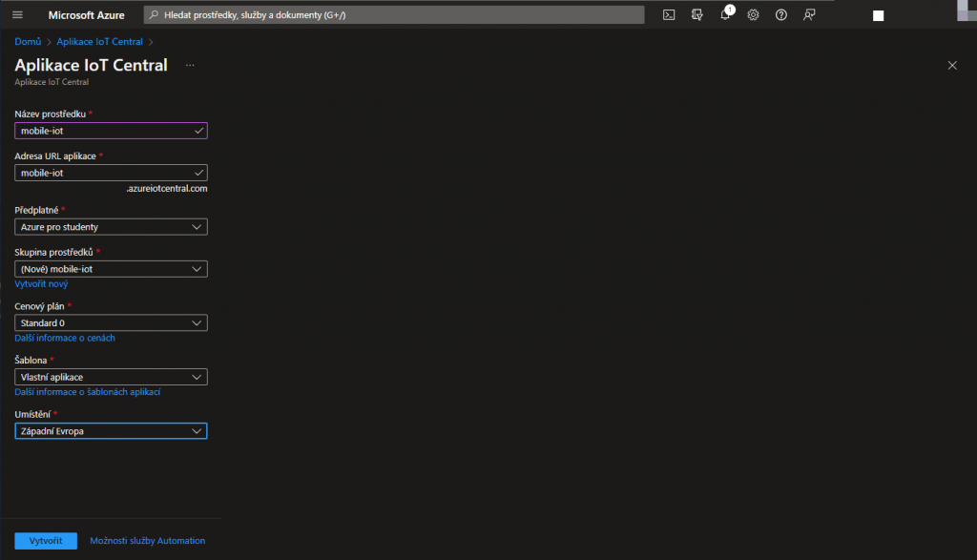Open directory and subscription filter icon
Image resolution: width=977 pixels, height=560 pixels.
click(x=697, y=14)
